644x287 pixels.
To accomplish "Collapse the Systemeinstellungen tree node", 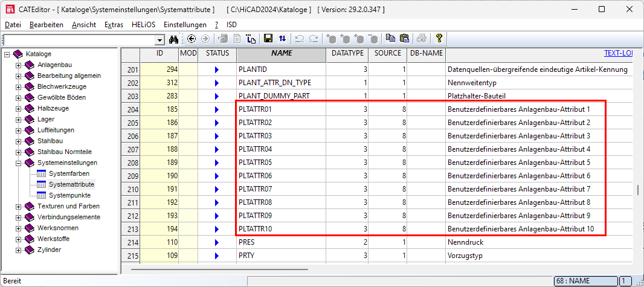I will click(x=18, y=163).
